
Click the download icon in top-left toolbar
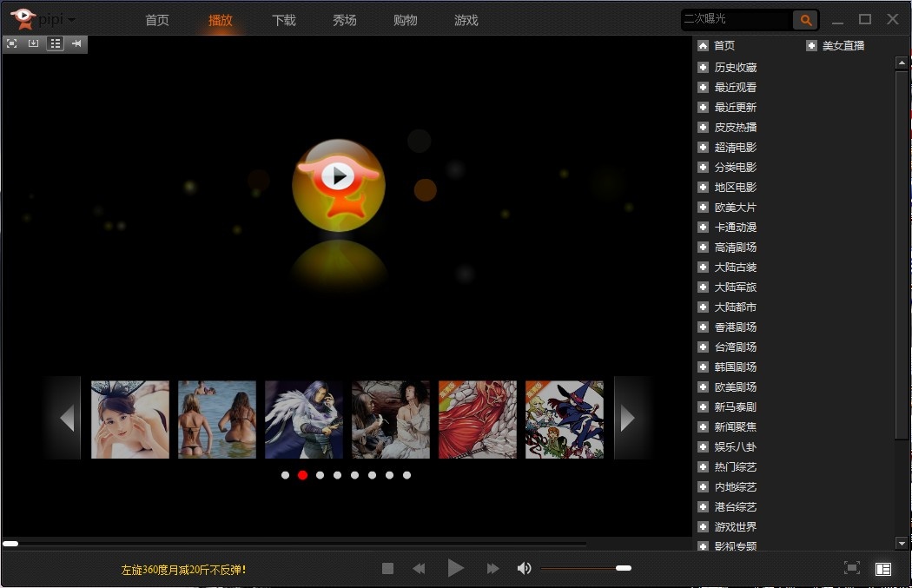33,43
